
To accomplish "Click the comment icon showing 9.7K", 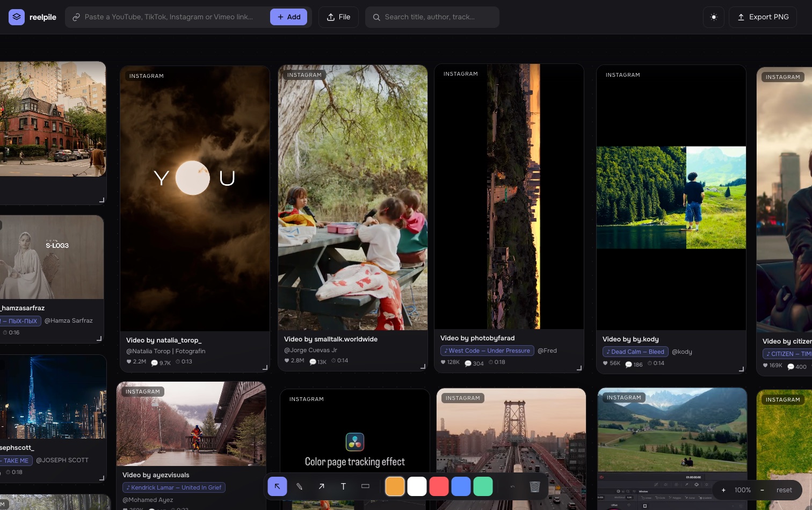I will click(x=154, y=363).
